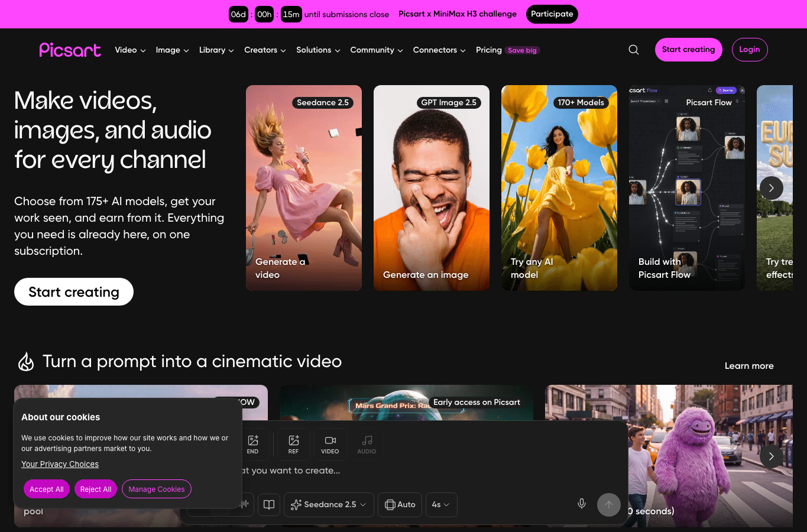807x532 pixels.
Task: Click the 170+ Models badge
Action: [581, 103]
